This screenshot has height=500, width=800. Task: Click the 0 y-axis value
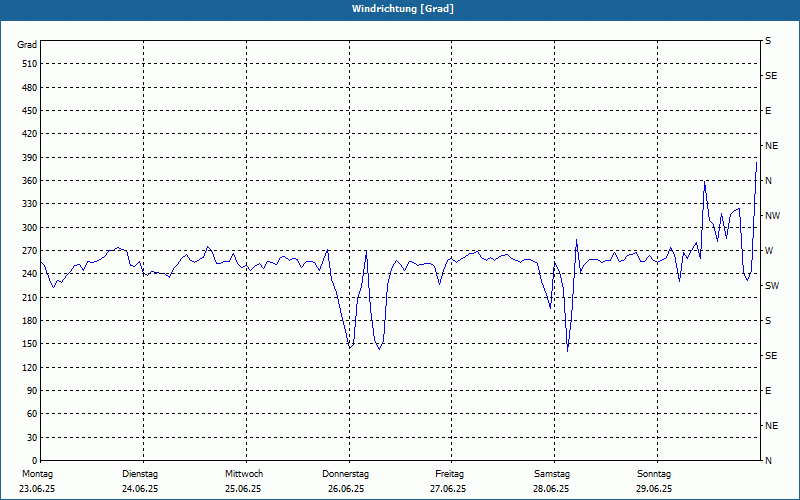pyautogui.click(x=35, y=461)
